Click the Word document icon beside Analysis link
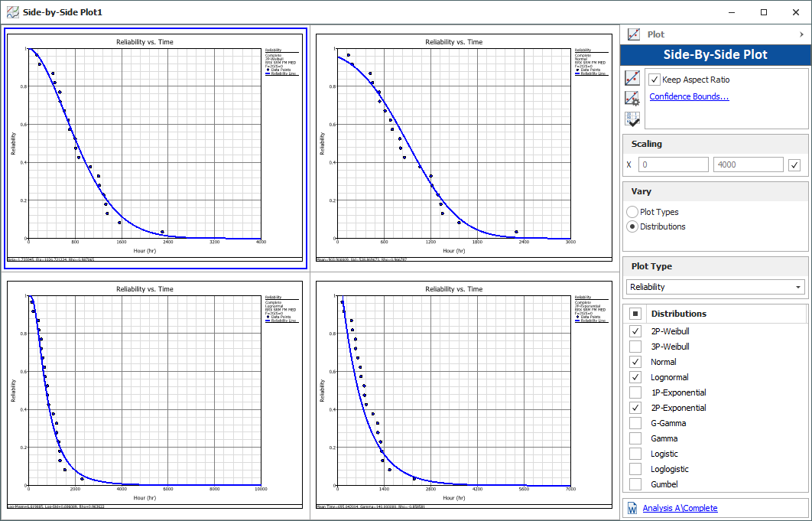 pyautogui.click(x=632, y=508)
